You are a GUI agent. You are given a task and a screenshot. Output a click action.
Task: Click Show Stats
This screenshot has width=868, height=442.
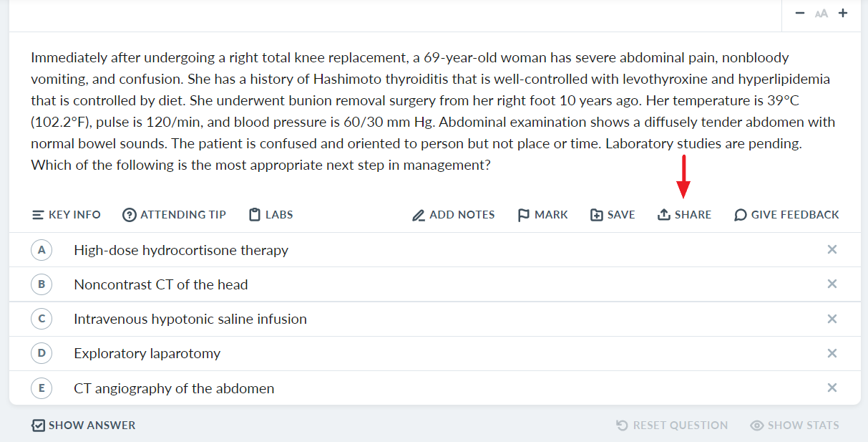(794, 426)
